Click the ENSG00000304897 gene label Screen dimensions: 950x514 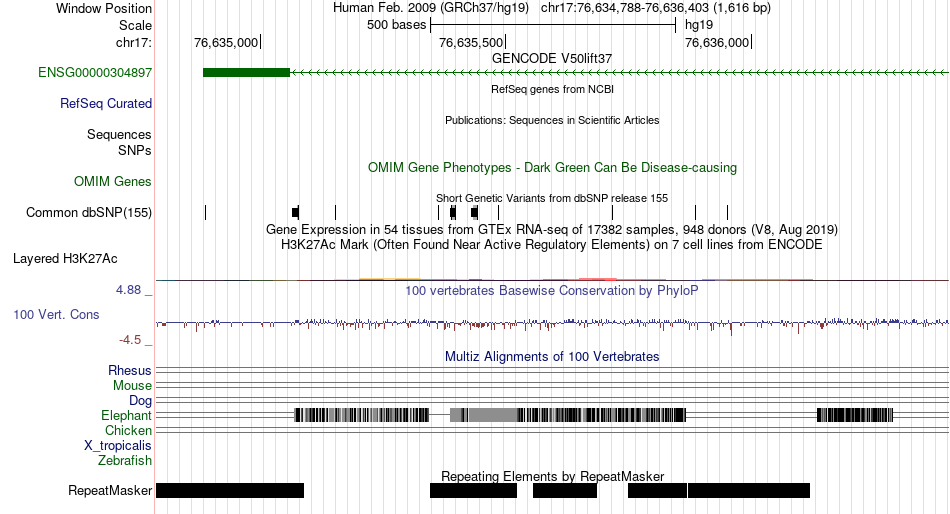[x=95, y=73]
